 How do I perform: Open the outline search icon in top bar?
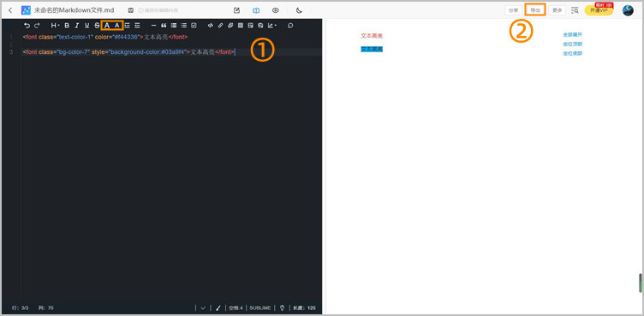click(x=575, y=10)
